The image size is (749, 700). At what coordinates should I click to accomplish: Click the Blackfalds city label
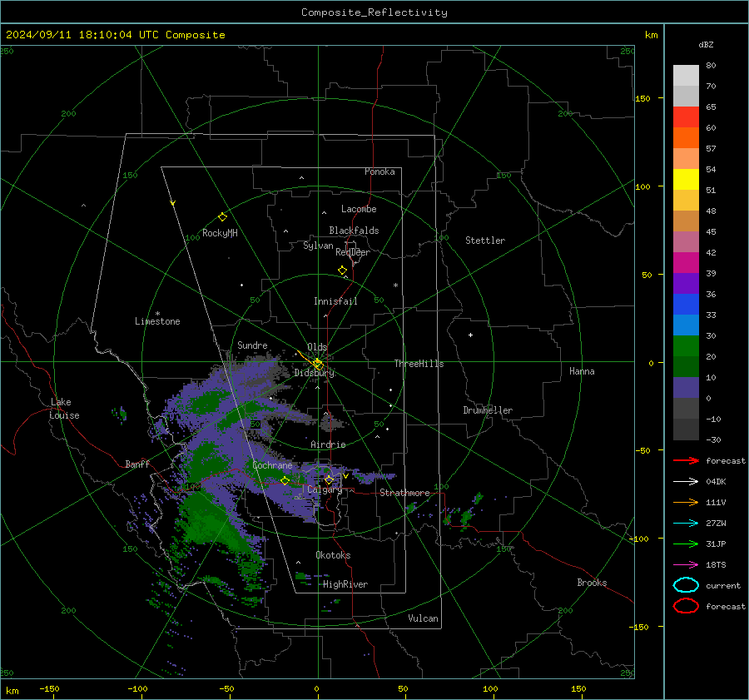tap(354, 231)
